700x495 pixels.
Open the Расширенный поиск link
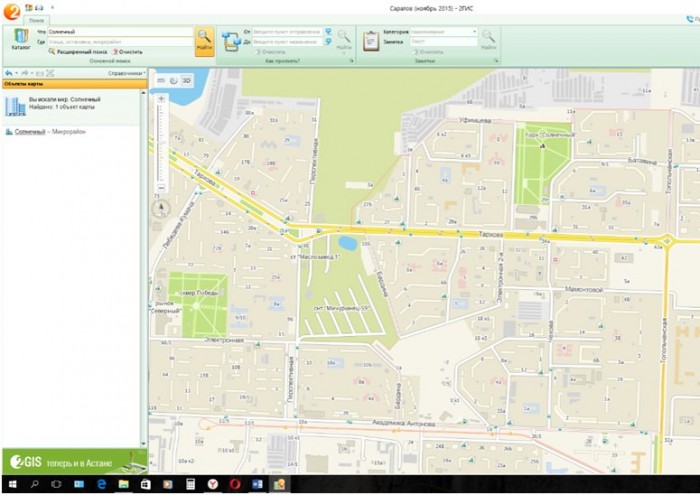82,51
